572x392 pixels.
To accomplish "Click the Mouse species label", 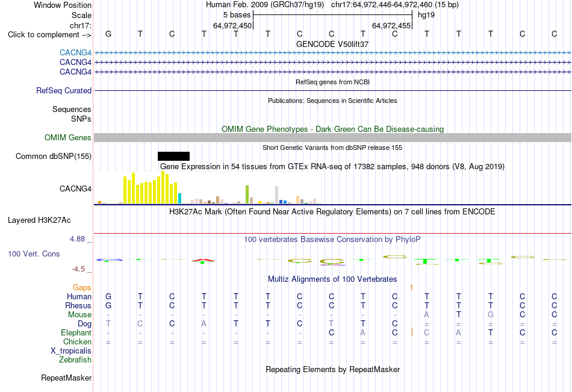I will tap(79, 314).
